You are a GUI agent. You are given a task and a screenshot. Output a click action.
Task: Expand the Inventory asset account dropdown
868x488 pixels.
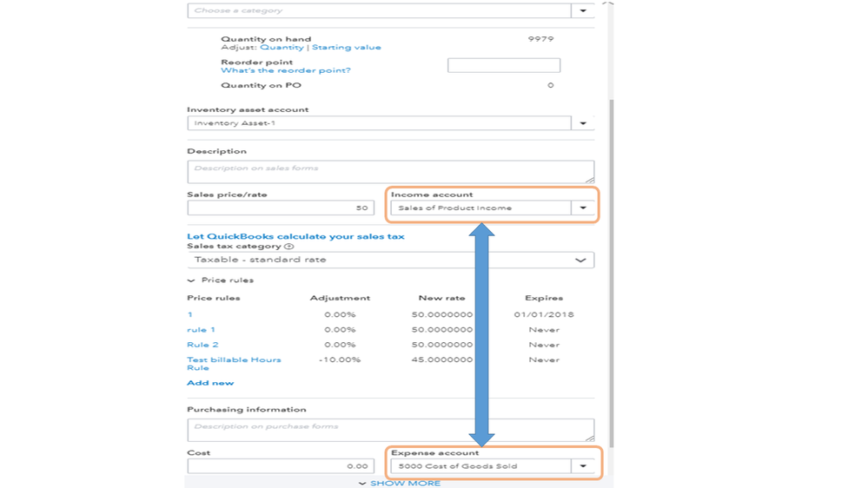tap(583, 123)
